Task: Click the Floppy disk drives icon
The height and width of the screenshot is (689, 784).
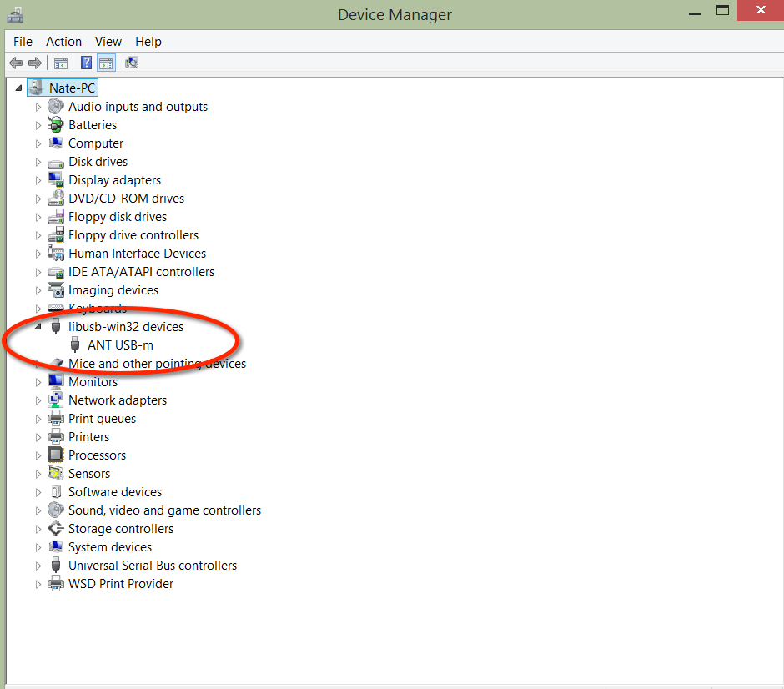Action: coord(56,217)
